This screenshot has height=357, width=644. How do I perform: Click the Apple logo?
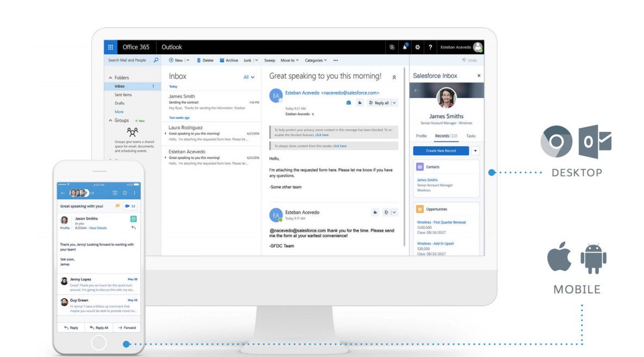point(559,257)
